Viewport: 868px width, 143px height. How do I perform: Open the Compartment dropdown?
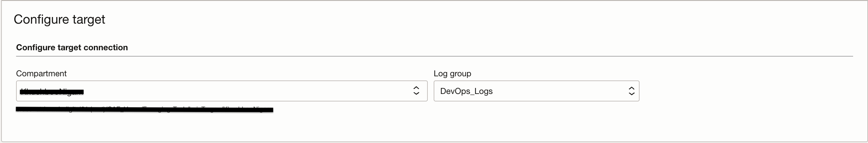(x=221, y=91)
